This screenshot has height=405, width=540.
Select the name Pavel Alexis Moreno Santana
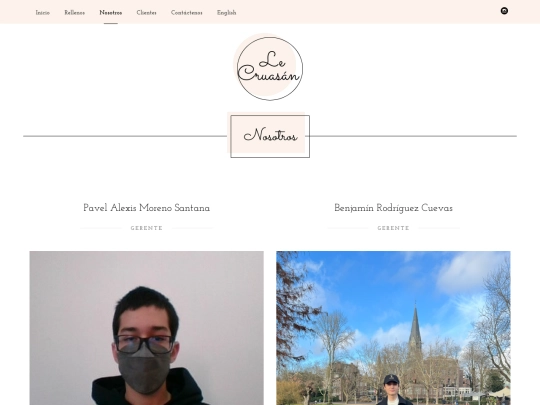click(146, 208)
